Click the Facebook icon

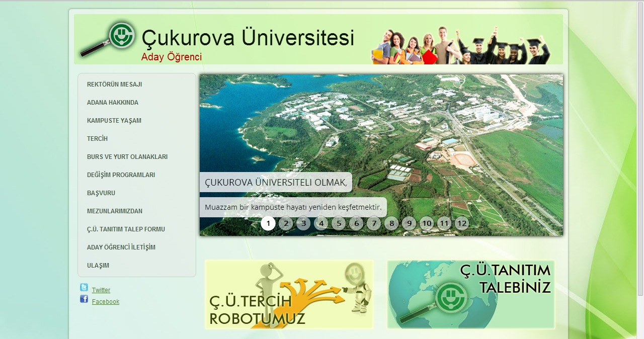pos(84,299)
